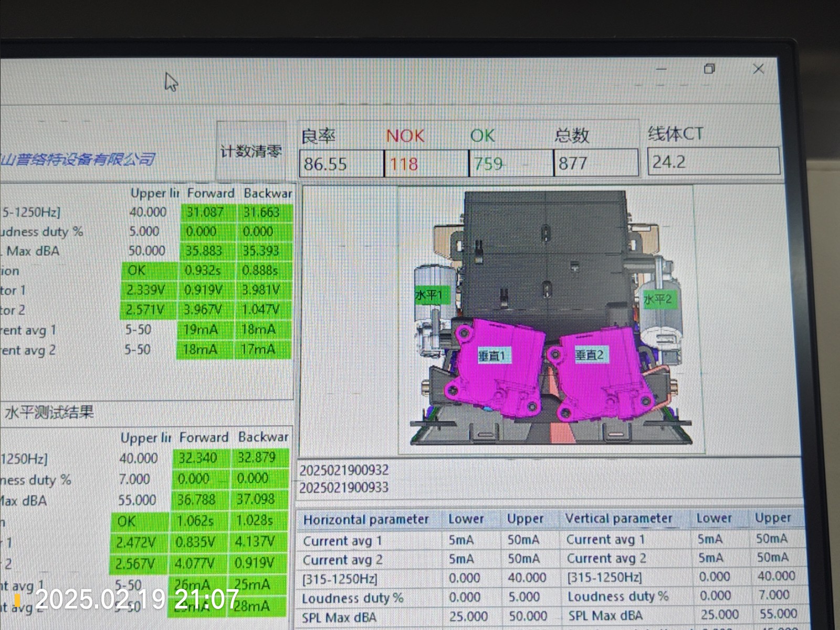The image size is (840, 630).
Task: Click the 线体CT field showing 24.2
Action: click(713, 161)
